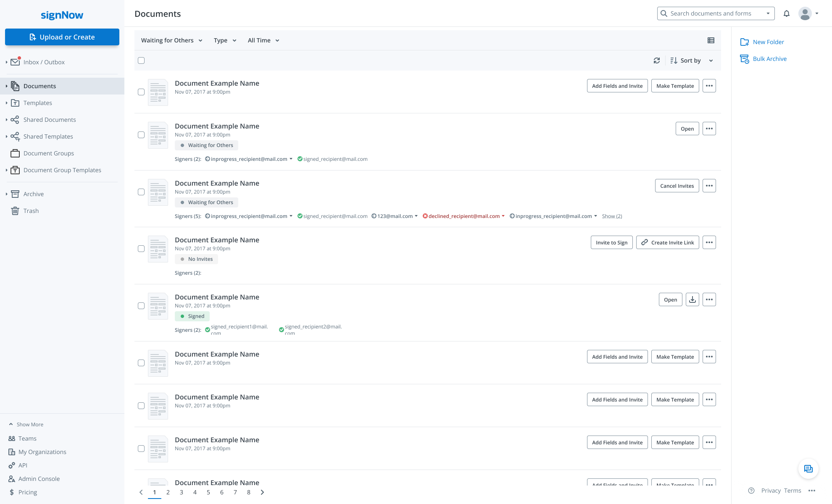This screenshot has height=504, width=832.
Task: Open more options for the Signed document
Action: pyautogui.click(x=709, y=299)
